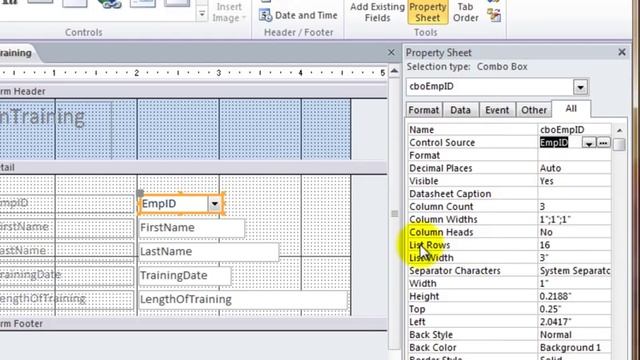The height and width of the screenshot is (360, 640).
Task: Switch to the Other tab
Action: pos(533,110)
